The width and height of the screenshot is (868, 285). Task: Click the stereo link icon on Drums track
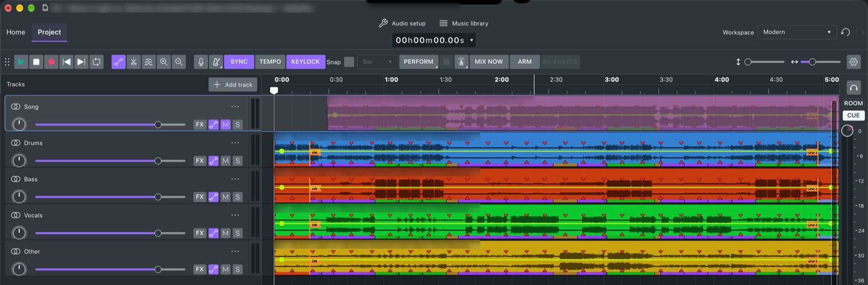[x=16, y=143]
